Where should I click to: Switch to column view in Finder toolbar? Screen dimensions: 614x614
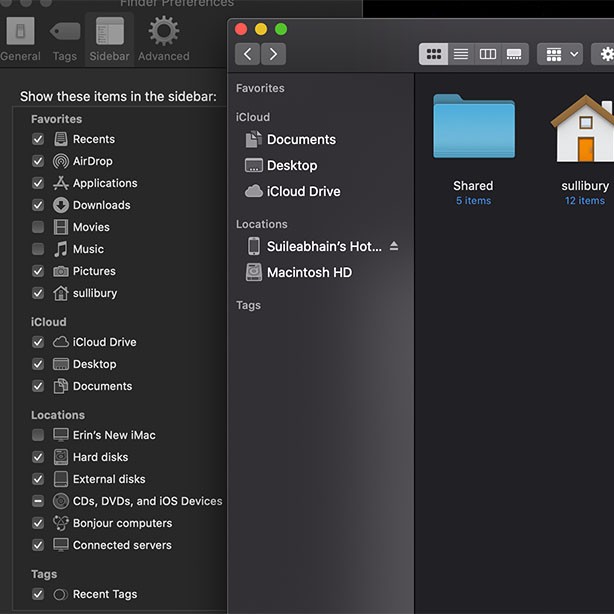click(x=488, y=54)
